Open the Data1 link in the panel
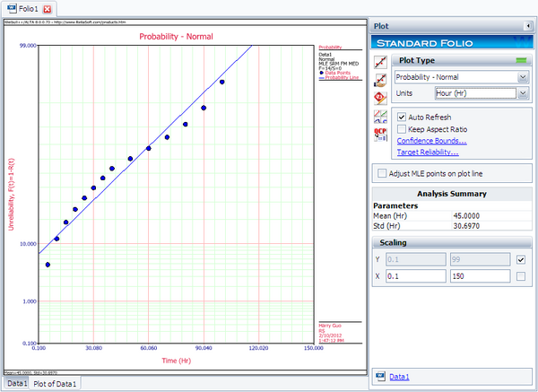 [399, 377]
